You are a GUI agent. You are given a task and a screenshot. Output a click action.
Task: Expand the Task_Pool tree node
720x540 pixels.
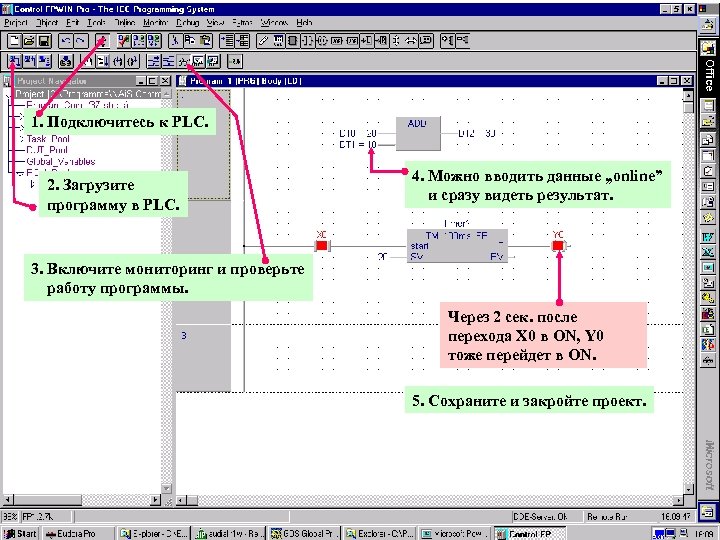21,139
